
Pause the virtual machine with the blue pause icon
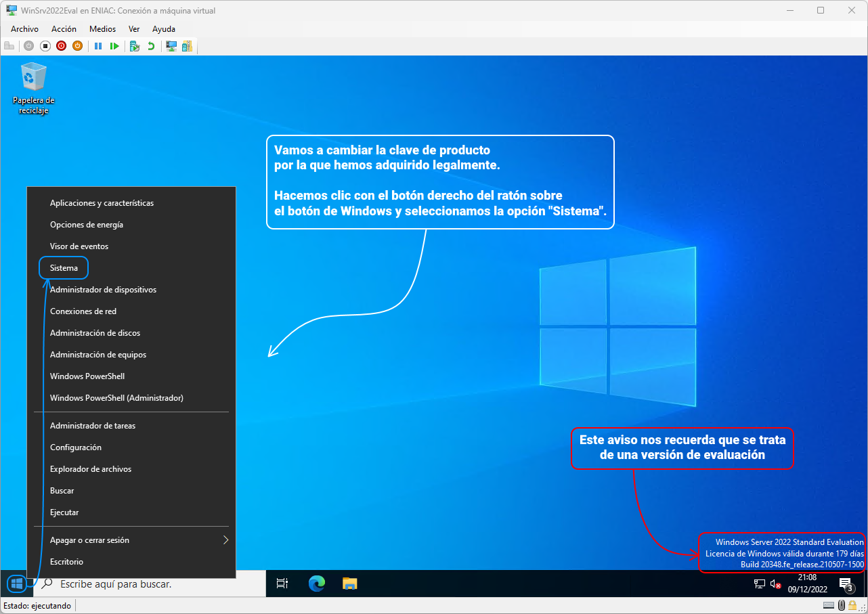(98, 46)
